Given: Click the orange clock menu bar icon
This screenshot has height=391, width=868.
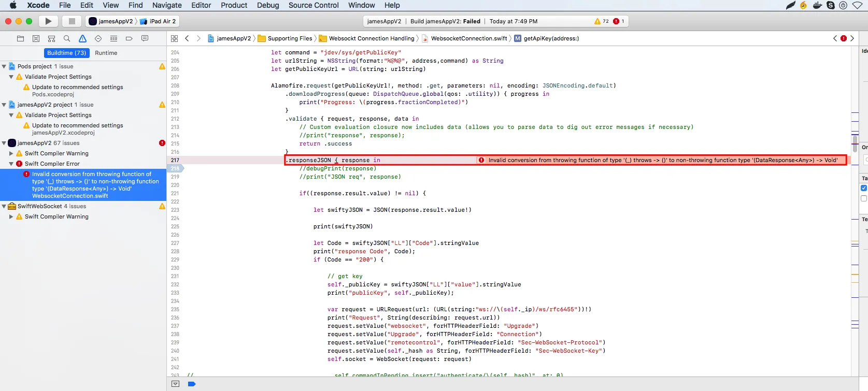Looking at the screenshot, I should [804, 5].
